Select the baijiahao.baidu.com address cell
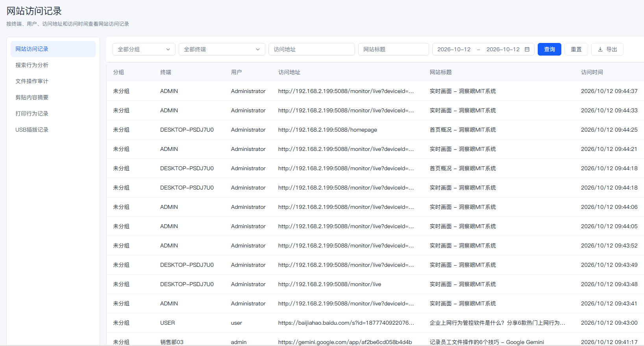The width and height of the screenshot is (644, 346). (346, 323)
